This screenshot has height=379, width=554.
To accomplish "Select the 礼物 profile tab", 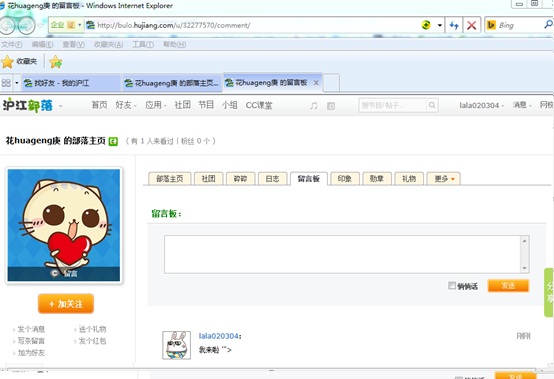I will [x=409, y=179].
